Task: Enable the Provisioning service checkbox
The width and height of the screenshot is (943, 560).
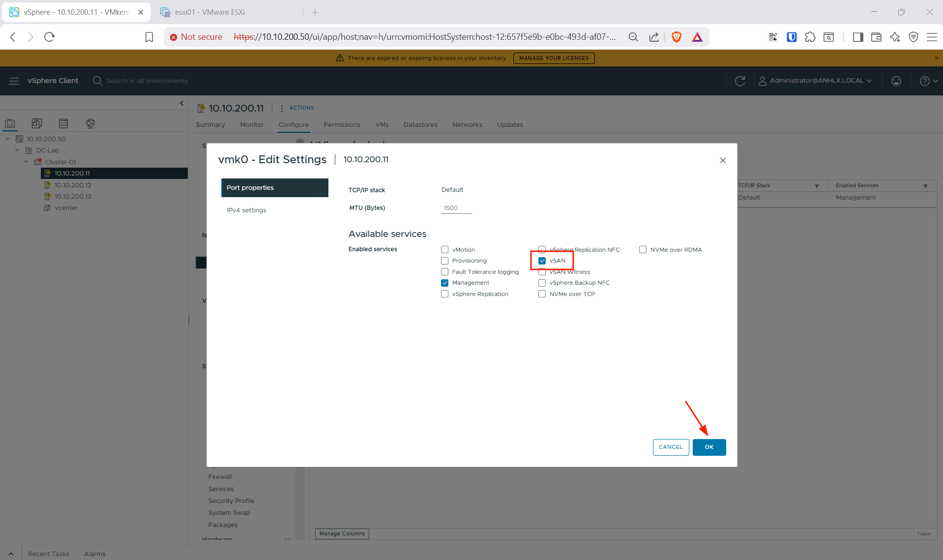Action: click(445, 261)
